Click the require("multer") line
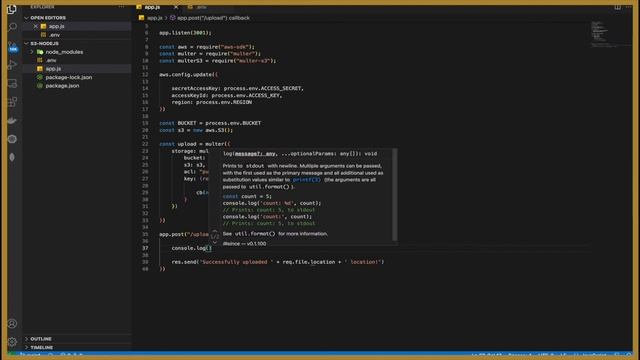 click(210, 54)
